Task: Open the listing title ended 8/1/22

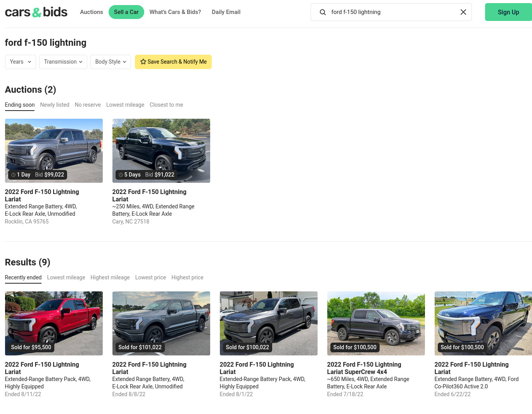Action: 257,368
